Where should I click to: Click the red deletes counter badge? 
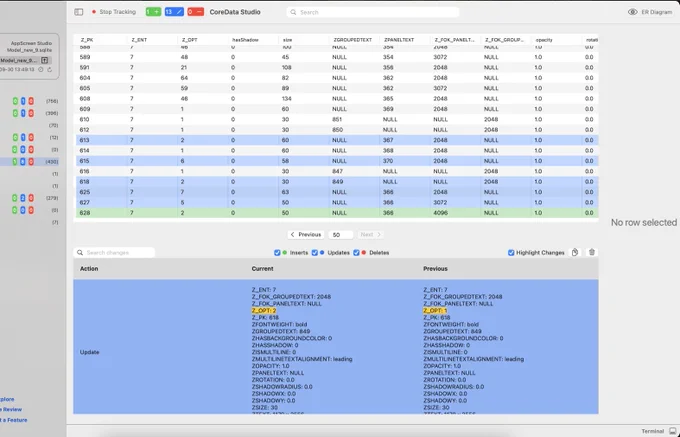(195, 12)
